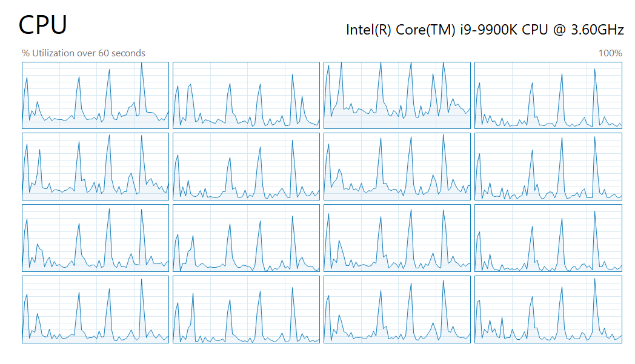Select the third core graph in the second row
Image resolution: width=635 pixels, height=364 pixels.
(x=397, y=167)
